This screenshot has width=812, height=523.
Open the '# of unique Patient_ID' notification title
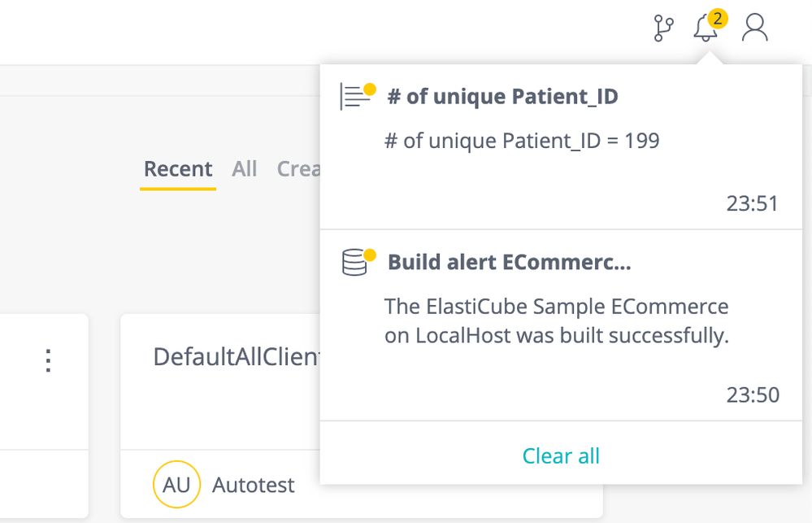(502, 97)
